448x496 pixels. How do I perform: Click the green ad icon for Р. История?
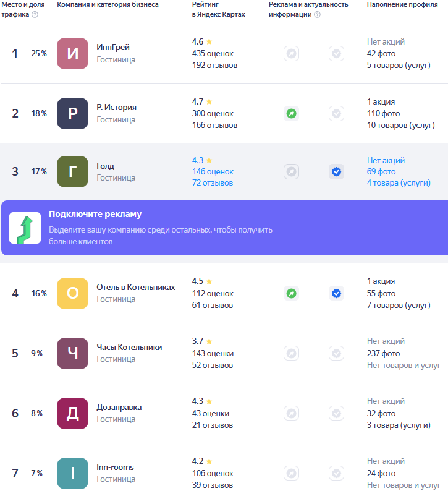(291, 114)
